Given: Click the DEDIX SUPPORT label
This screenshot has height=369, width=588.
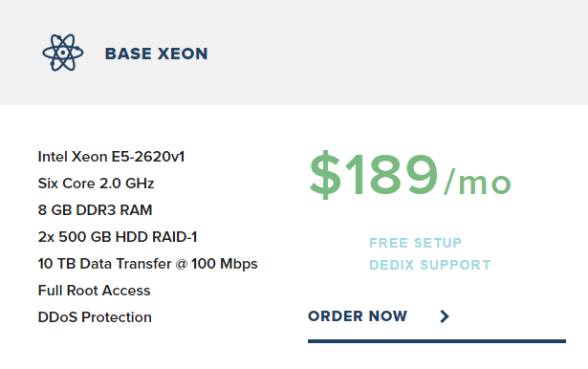Looking at the screenshot, I should click(x=429, y=265).
